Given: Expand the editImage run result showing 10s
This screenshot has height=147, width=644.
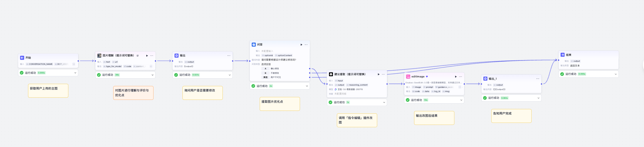Looking at the screenshot, I should 461,100.
